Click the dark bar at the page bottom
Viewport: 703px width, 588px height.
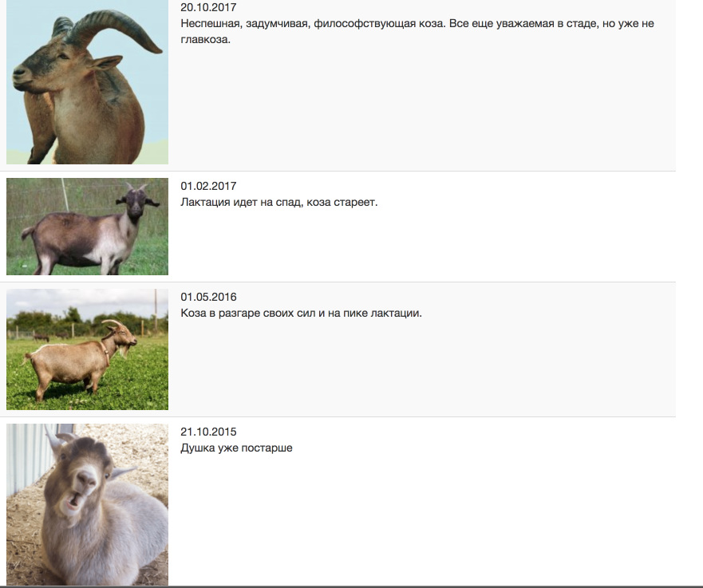pos(351,586)
